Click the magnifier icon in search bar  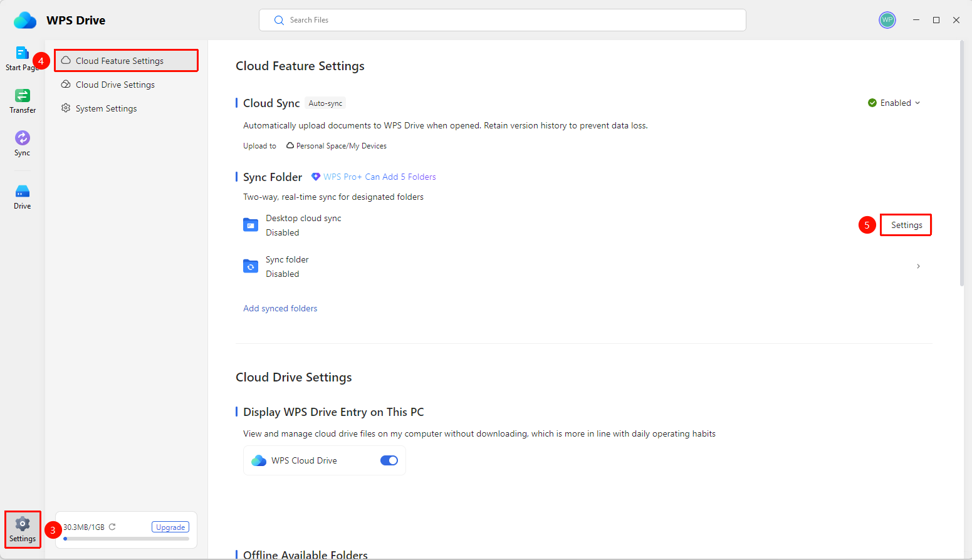click(x=279, y=20)
